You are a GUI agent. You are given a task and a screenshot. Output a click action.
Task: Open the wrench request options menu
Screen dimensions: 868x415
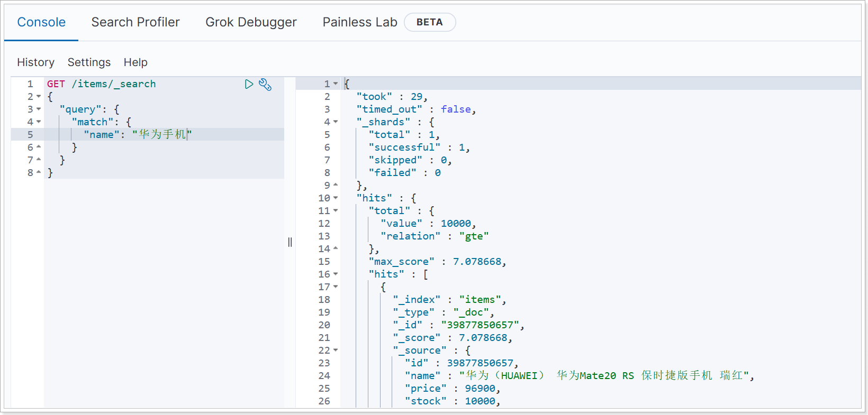click(x=265, y=84)
